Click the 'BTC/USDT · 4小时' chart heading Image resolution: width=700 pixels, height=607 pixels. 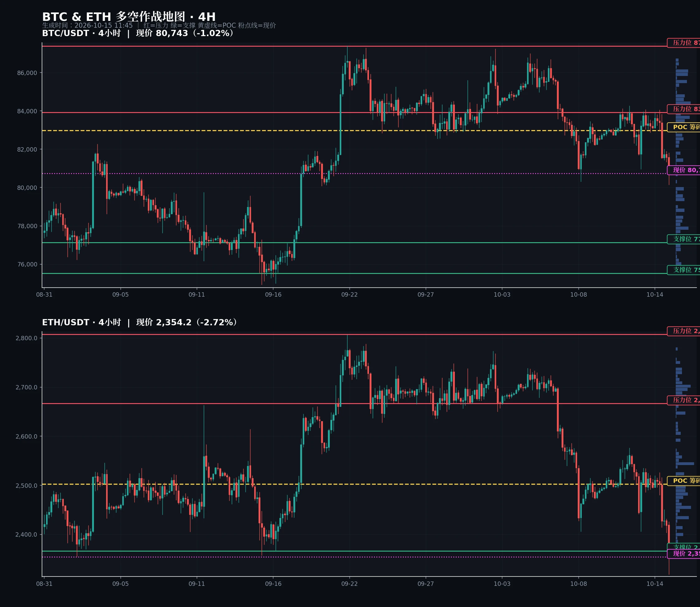[81, 33]
